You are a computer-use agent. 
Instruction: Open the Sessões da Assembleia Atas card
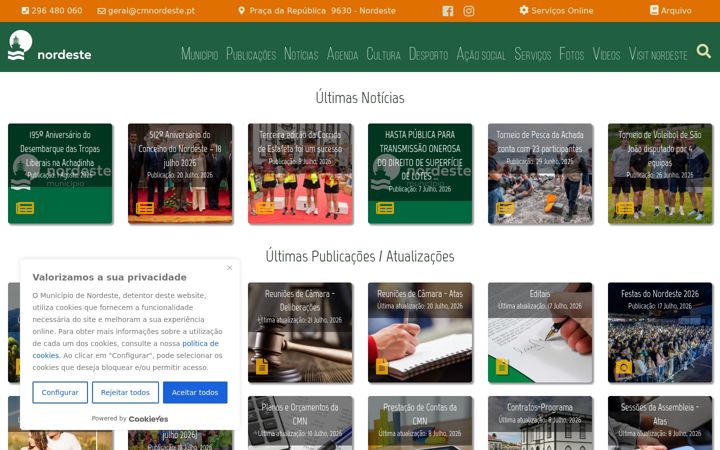(660, 423)
